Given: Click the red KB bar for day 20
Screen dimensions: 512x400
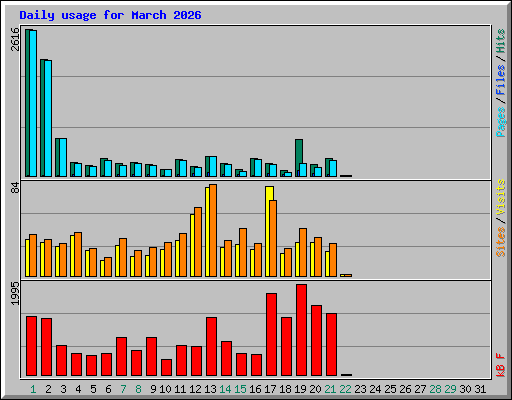Looking at the screenshot, I should click(x=316, y=340).
